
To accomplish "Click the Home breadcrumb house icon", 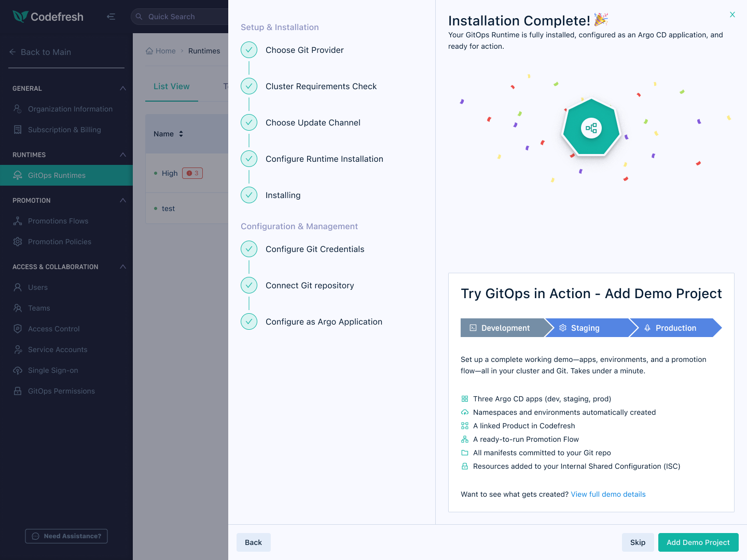I will pyautogui.click(x=149, y=51).
